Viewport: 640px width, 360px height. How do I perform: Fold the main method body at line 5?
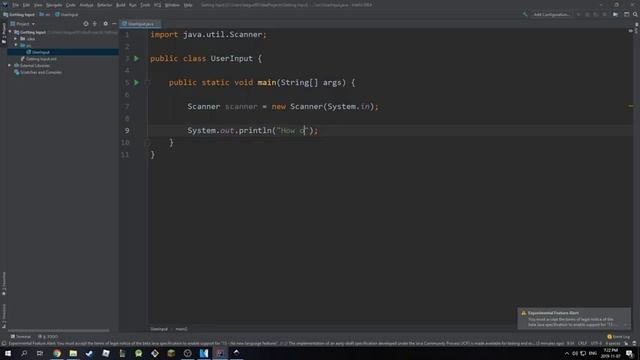[147, 82]
